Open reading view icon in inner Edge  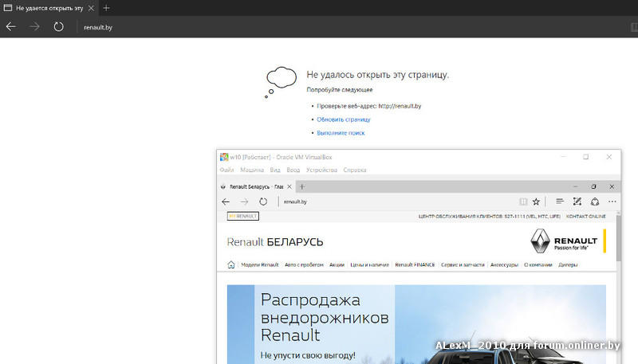tap(522, 202)
